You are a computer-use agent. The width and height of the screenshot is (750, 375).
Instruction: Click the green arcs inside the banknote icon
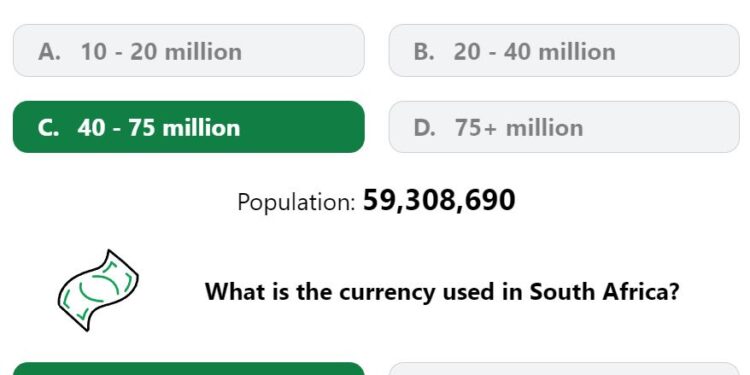click(x=99, y=289)
